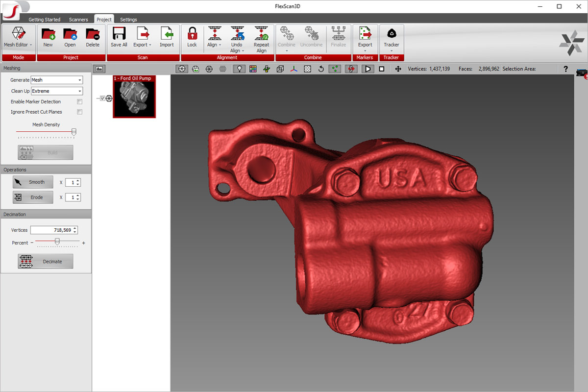Import a scan file
588x392 pixels.
click(167, 38)
